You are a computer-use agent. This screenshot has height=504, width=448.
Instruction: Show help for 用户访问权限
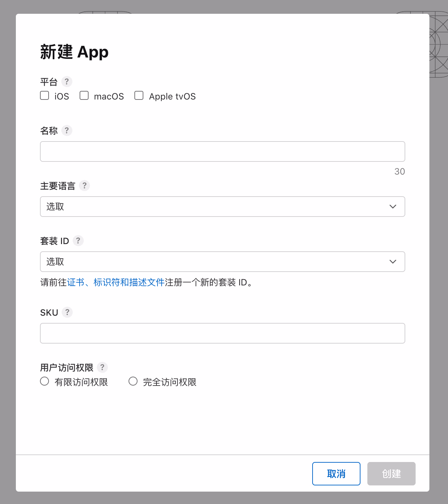point(102,367)
